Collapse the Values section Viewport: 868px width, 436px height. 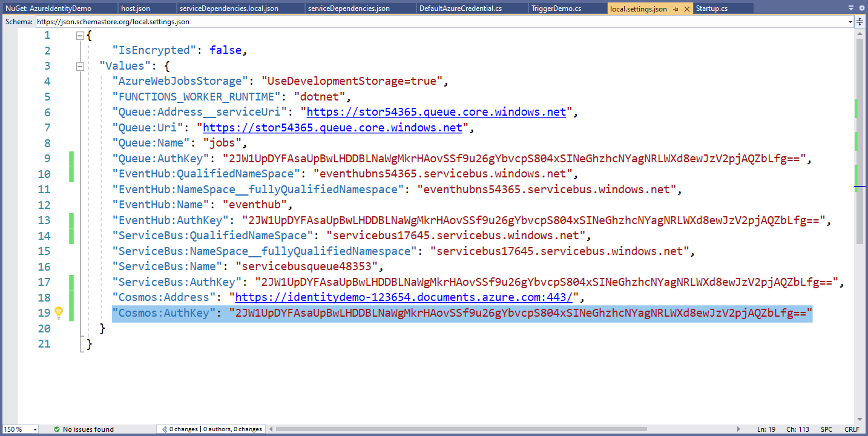click(80, 67)
